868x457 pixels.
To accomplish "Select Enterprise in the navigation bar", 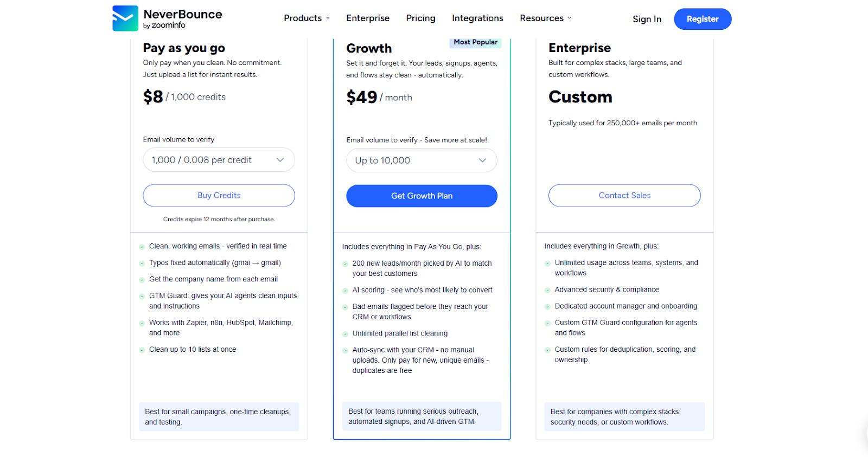I will [368, 18].
